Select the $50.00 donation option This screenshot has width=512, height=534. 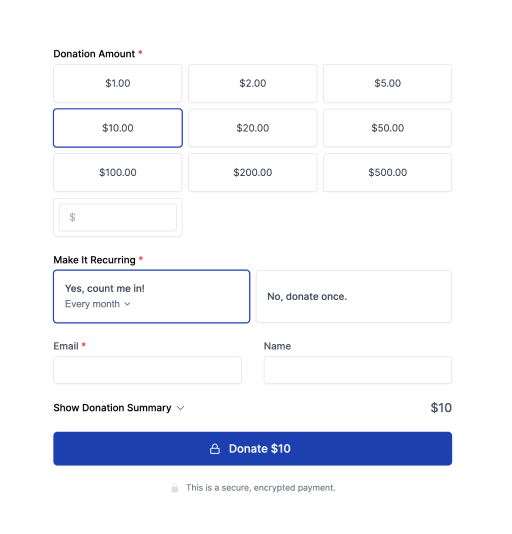tap(387, 128)
